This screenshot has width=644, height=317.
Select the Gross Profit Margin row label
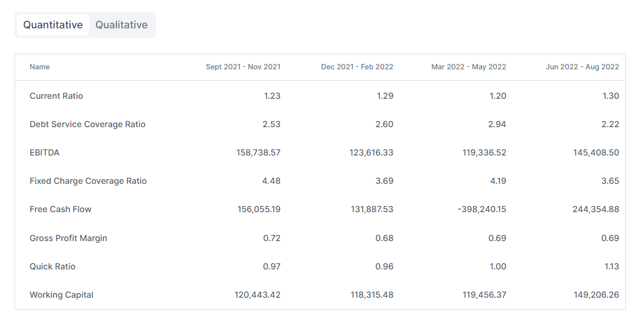coord(68,238)
